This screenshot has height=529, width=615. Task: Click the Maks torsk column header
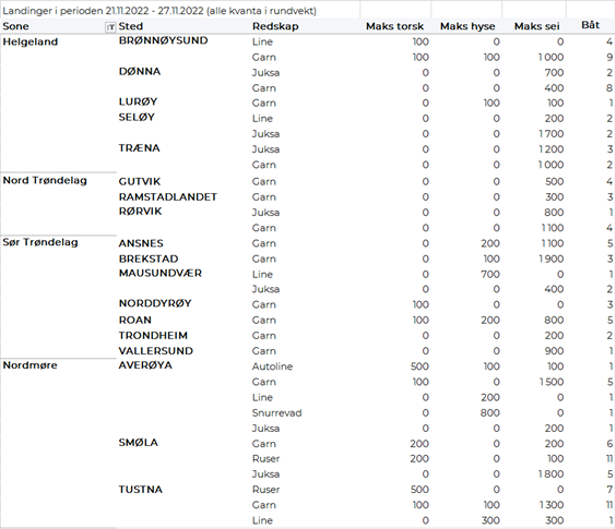[395, 26]
